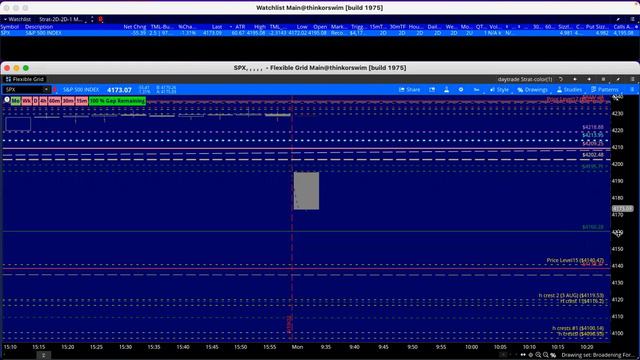Click the detach chart icon next to Share
The image size is (640, 360).
(x=432, y=90)
